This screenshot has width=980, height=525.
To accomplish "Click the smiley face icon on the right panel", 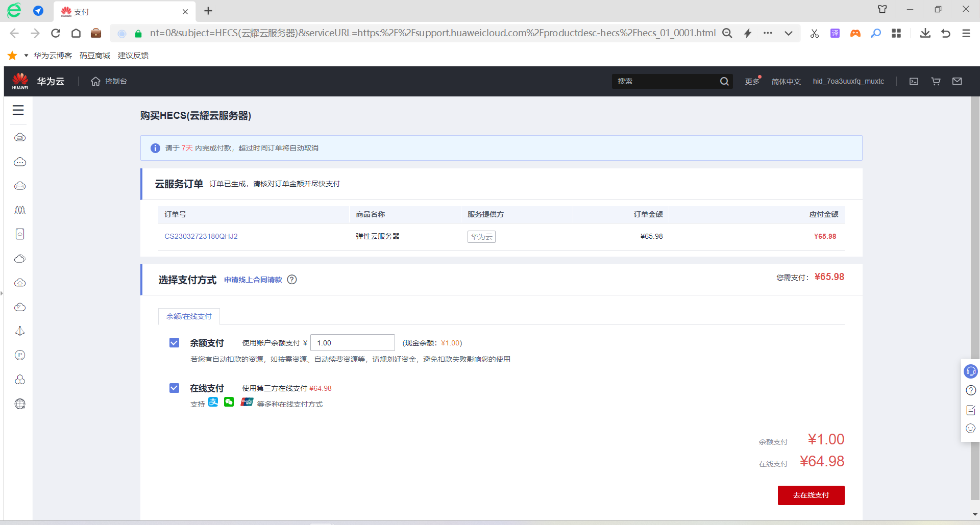I will (x=971, y=429).
